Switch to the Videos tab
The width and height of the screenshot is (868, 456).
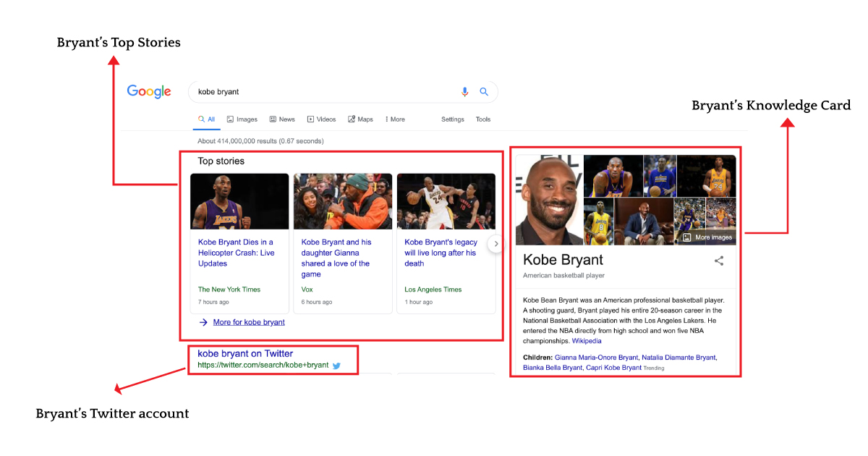pos(321,119)
